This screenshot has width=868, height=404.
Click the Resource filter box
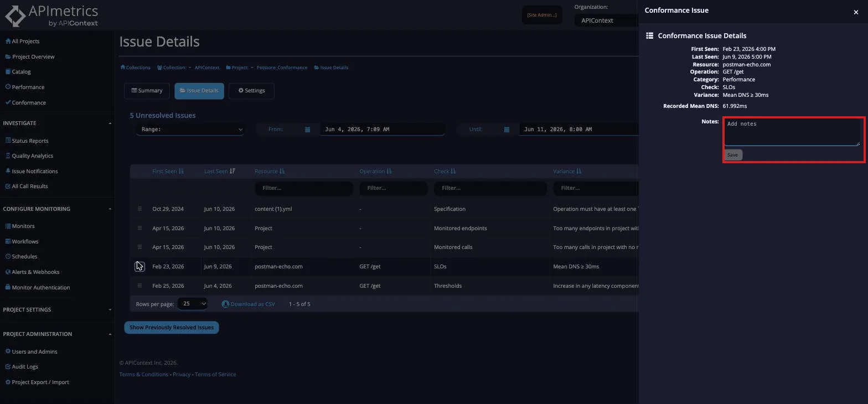pyautogui.click(x=303, y=188)
